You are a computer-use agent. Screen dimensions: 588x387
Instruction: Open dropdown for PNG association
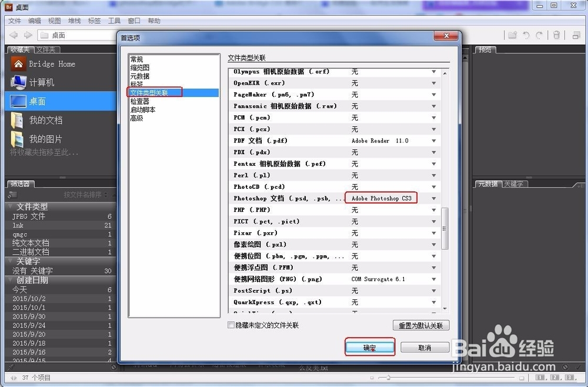434,279
